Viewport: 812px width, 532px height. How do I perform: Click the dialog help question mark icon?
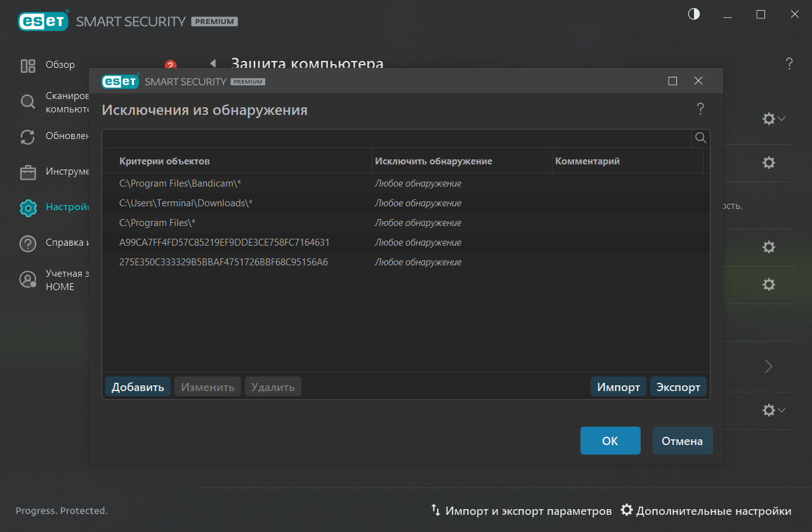700,109
